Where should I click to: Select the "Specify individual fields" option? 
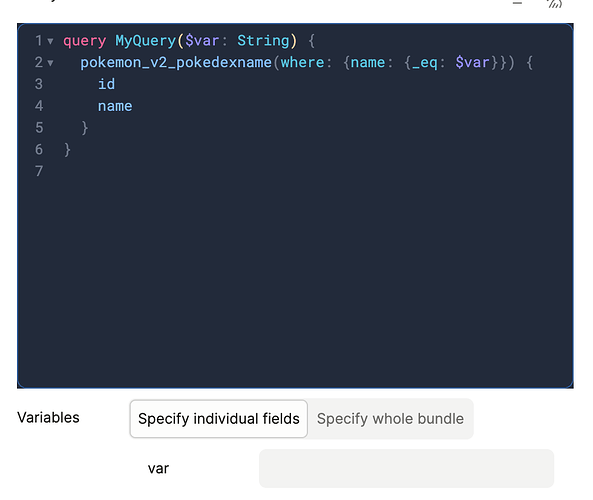click(x=219, y=419)
